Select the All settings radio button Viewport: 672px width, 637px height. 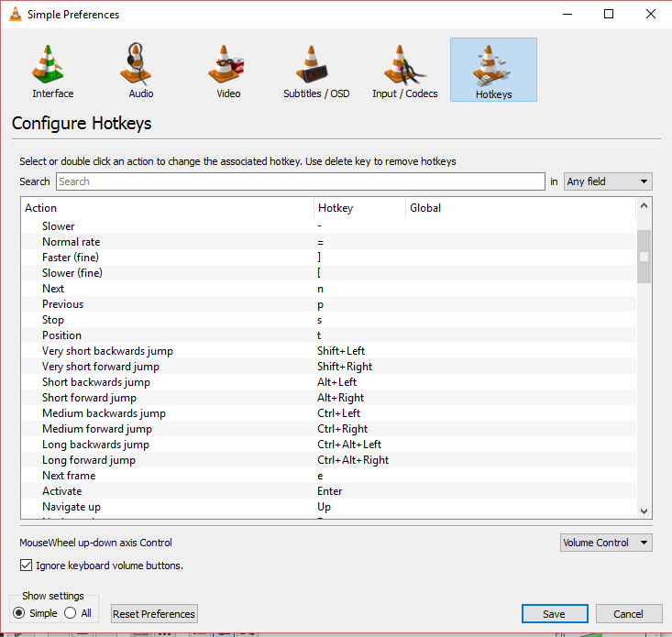(x=70, y=613)
